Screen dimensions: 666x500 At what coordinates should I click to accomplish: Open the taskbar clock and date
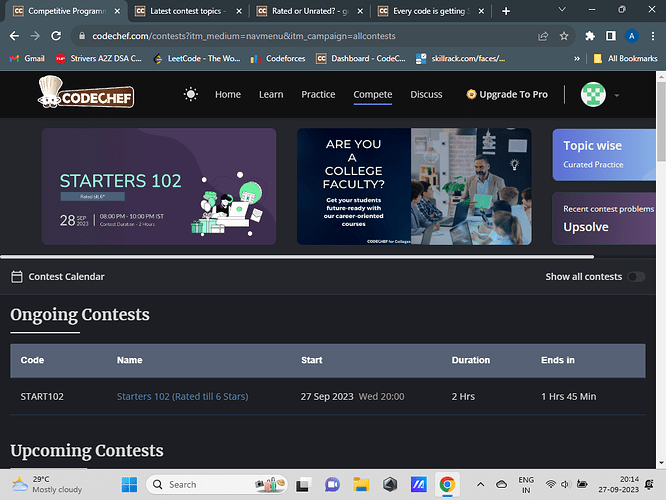pos(618,485)
